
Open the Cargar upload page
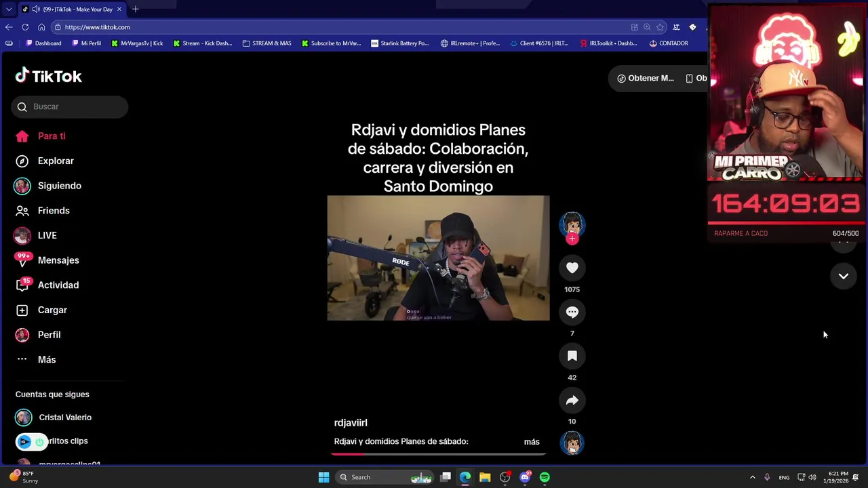coord(41,310)
